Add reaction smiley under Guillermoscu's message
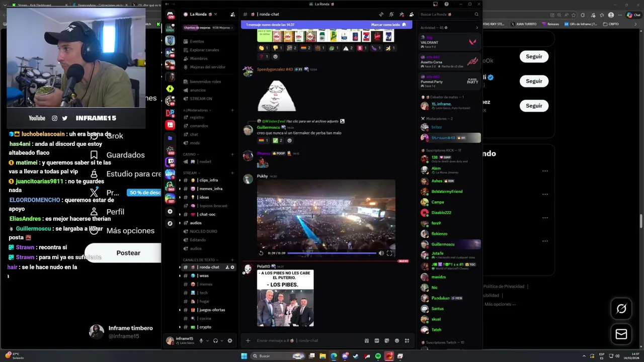The image size is (644, 362). point(289,140)
